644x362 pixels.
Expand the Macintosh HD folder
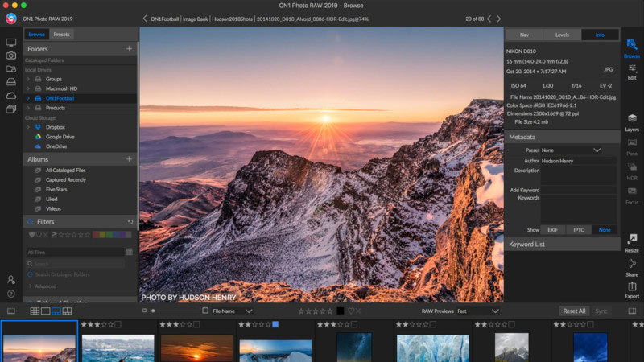click(28, 88)
